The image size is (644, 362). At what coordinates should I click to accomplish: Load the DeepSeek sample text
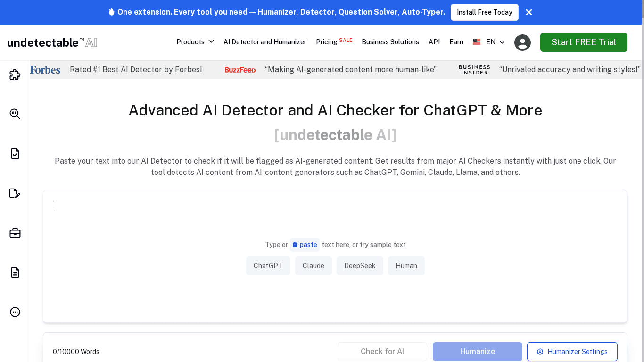pos(360,266)
